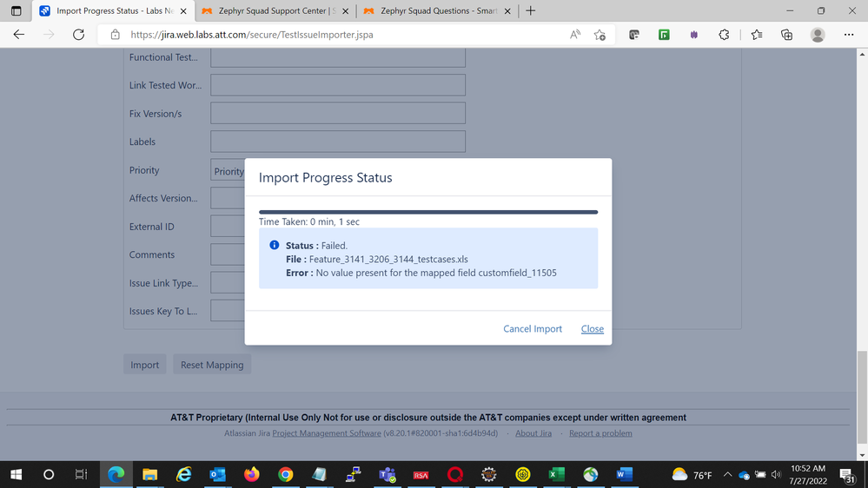Click the browser Refresh button

click(x=78, y=35)
